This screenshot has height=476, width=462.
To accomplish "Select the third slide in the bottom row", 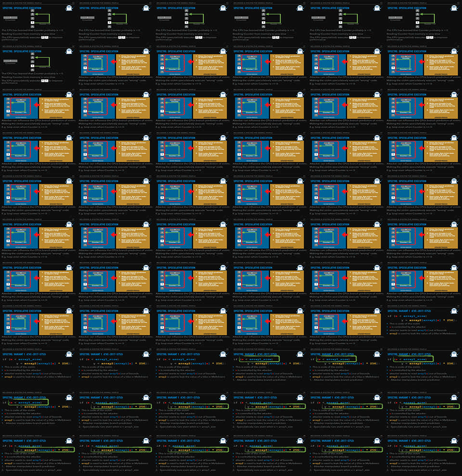I will [x=192, y=455].
